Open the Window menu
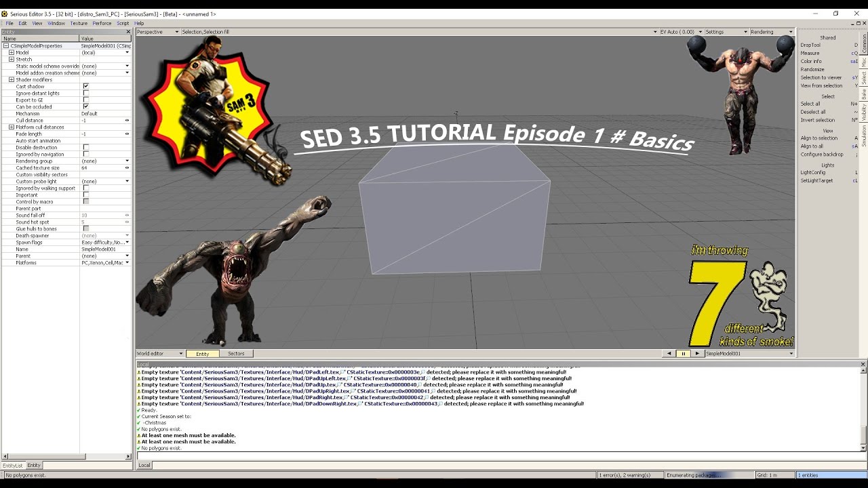 pos(56,23)
